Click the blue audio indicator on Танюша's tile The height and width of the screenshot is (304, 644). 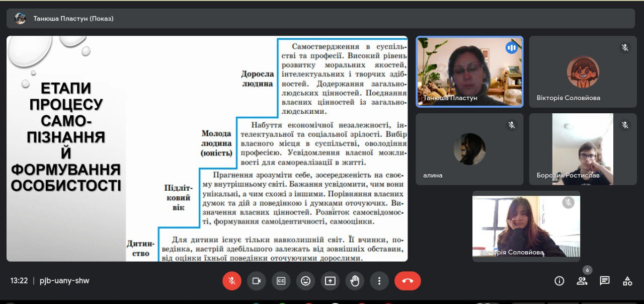pos(512,48)
